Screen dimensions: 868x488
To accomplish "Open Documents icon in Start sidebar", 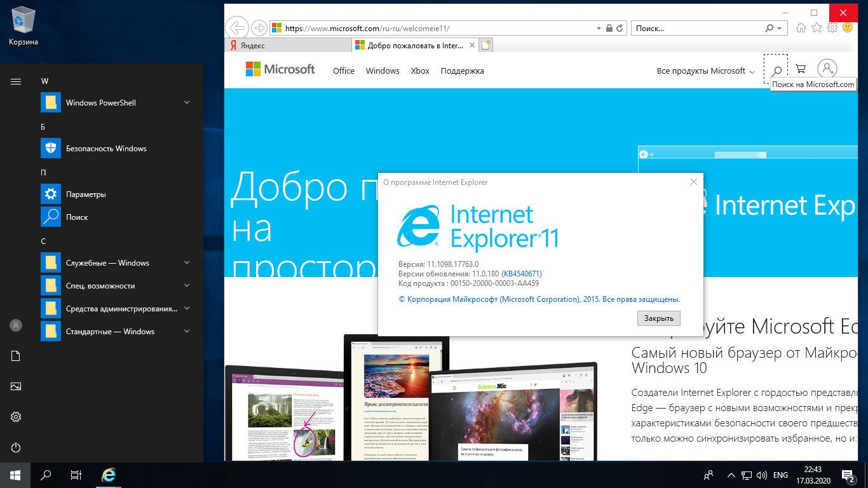I will tap(16, 356).
